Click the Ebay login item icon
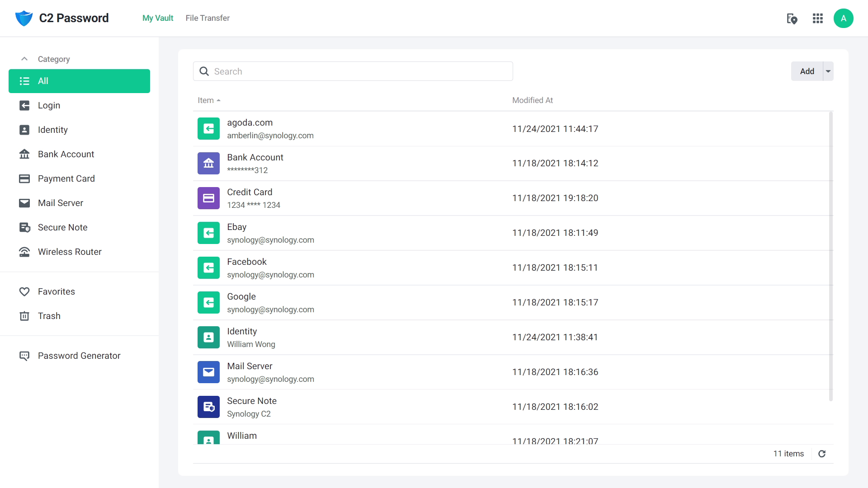Screen dimensions: 868x488 pyautogui.click(x=208, y=233)
